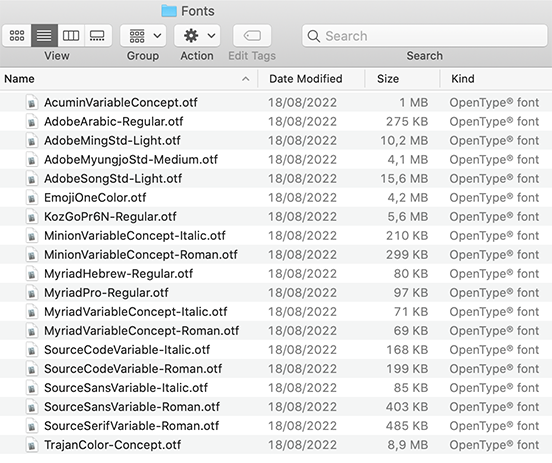
Task: Select MinionVariableConcept-Roman.otf file icon
Action: pyautogui.click(x=32, y=255)
